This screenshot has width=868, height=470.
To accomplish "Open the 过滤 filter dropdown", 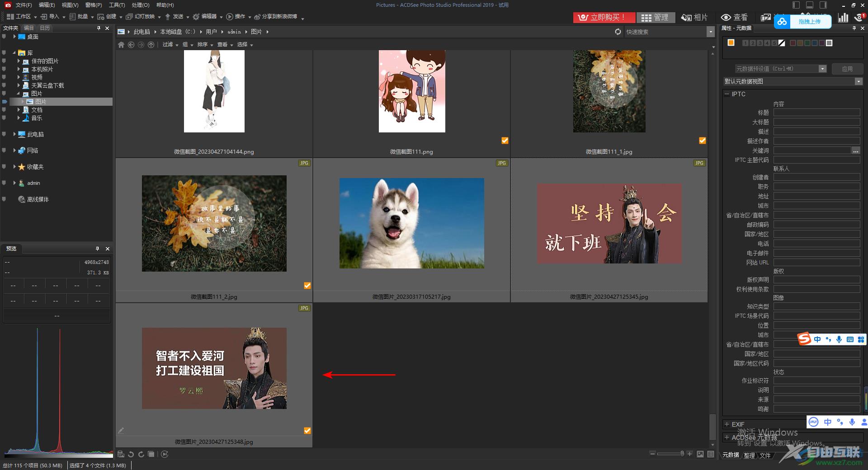I will coord(170,45).
